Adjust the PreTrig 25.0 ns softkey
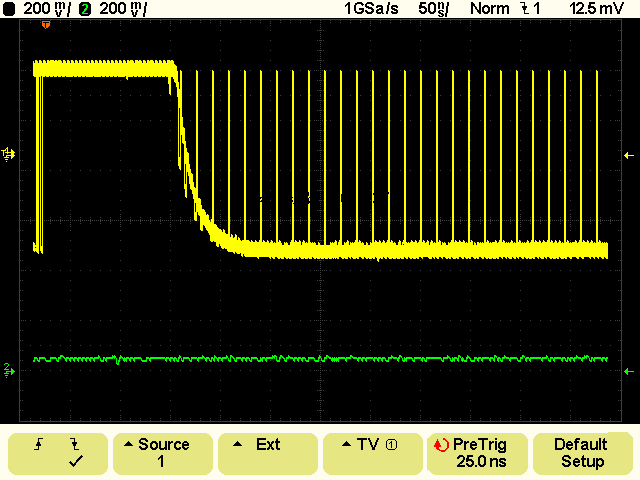This screenshot has width=640, height=480. point(478,454)
